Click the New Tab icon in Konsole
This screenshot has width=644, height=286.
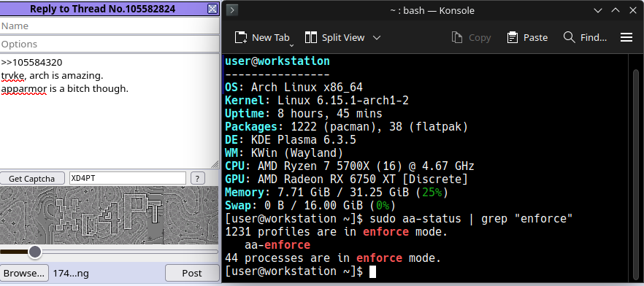click(x=241, y=38)
